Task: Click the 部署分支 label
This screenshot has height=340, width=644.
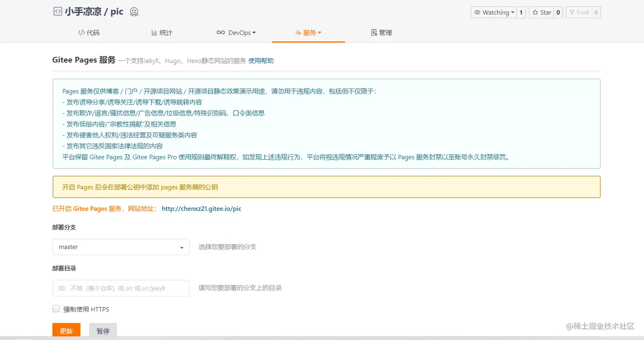Action: click(x=64, y=228)
